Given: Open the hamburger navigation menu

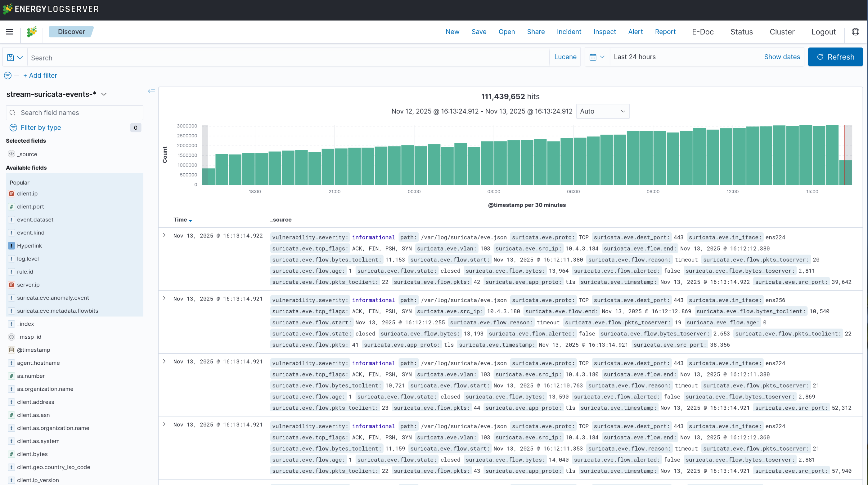Looking at the screenshot, I should pyautogui.click(x=10, y=32).
